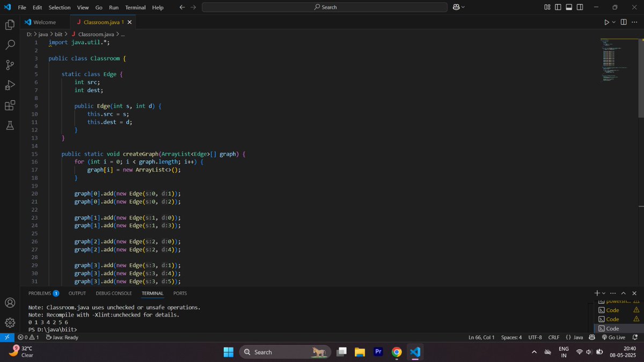Screen dimensions: 644x362
Task: Launch Google Chrome from the taskbar
Action: point(396,352)
